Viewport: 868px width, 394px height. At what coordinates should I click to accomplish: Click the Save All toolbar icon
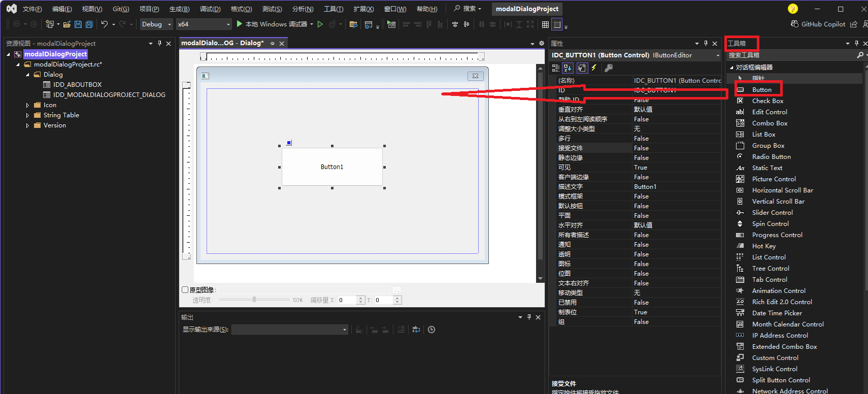point(89,24)
